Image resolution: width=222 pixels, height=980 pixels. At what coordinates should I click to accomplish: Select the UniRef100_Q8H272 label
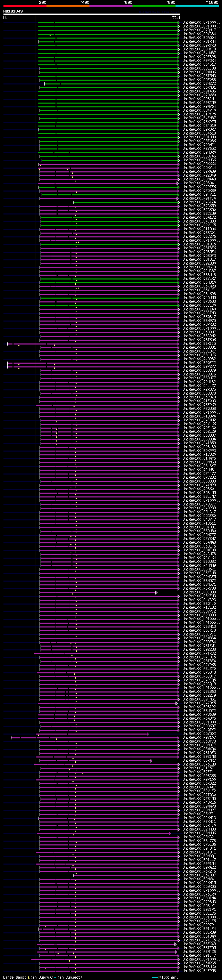click(x=199, y=84)
